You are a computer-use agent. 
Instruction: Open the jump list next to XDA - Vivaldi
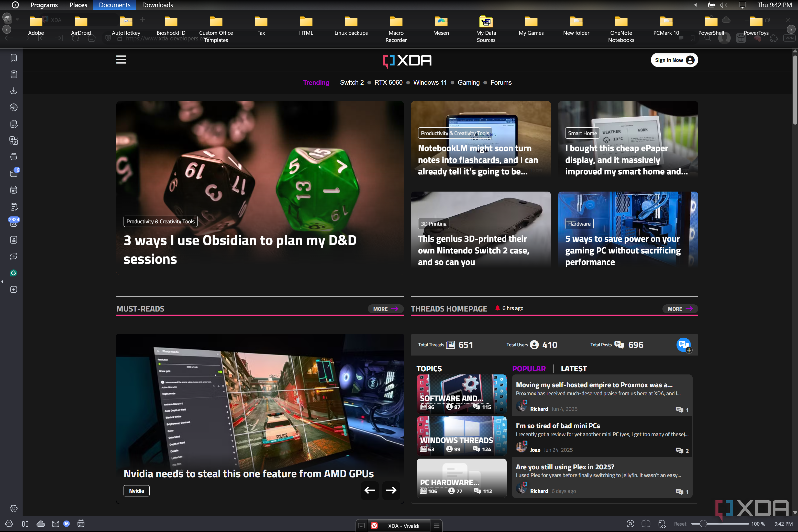437,526
